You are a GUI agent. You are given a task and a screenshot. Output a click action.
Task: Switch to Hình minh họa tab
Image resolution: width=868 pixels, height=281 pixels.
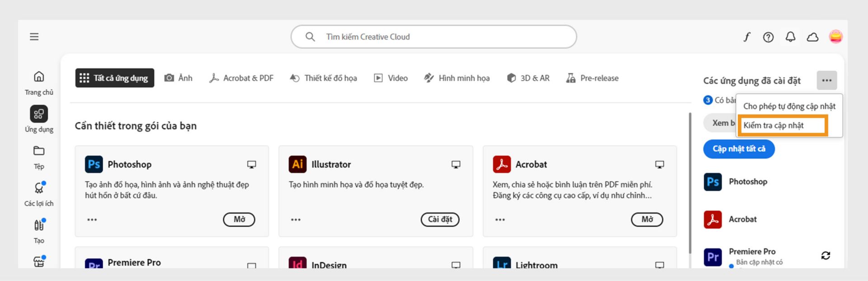pyautogui.click(x=457, y=78)
